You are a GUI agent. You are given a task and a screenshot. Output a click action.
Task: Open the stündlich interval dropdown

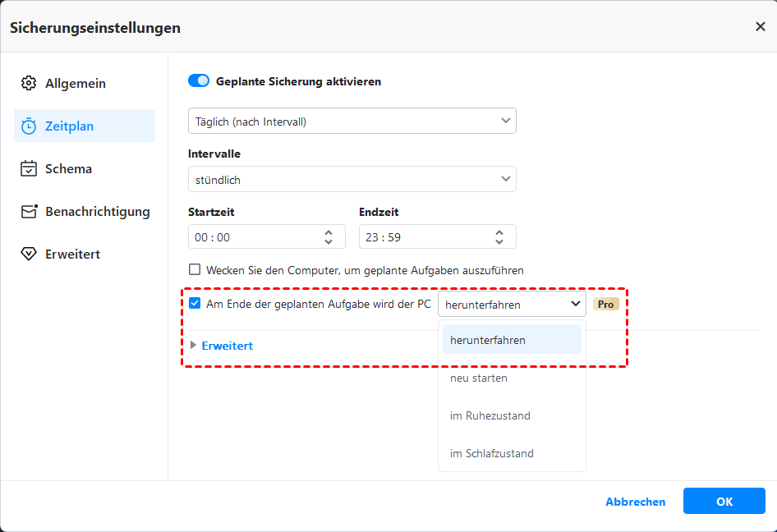[x=352, y=179]
